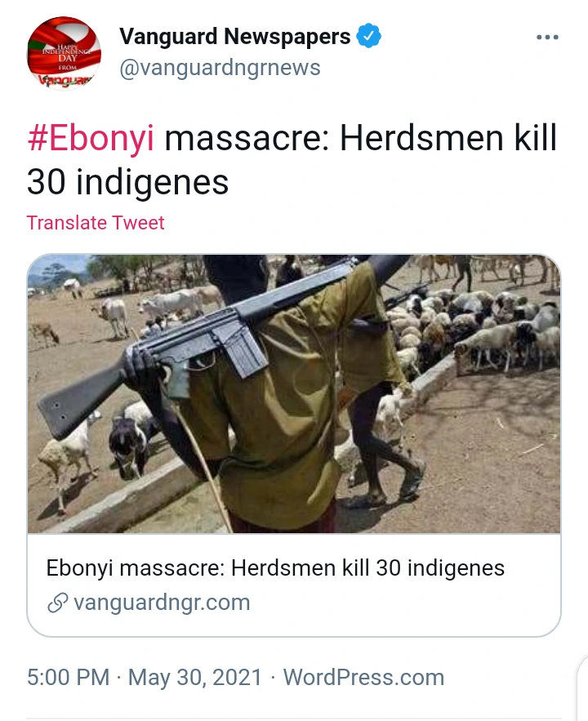Click the link card footer area
Viewport: 588px width, 721px height.
pyautogui.click(x=294, y=585)
